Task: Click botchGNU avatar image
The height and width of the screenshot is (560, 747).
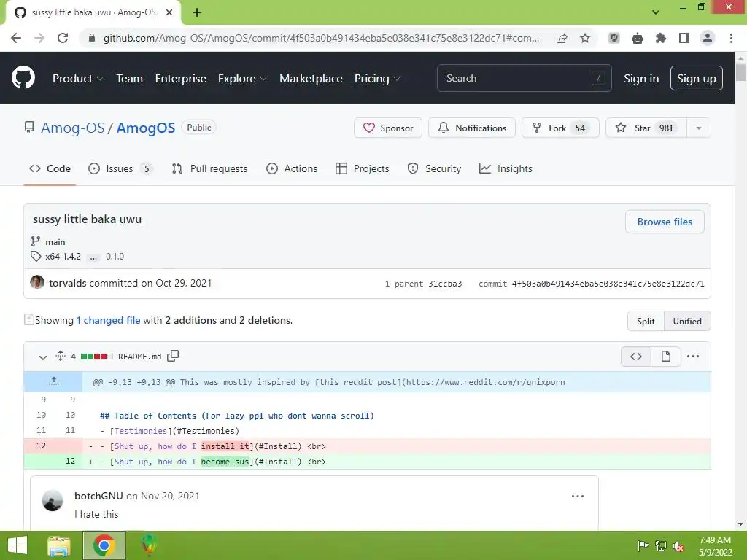Action: coord(53,500)
